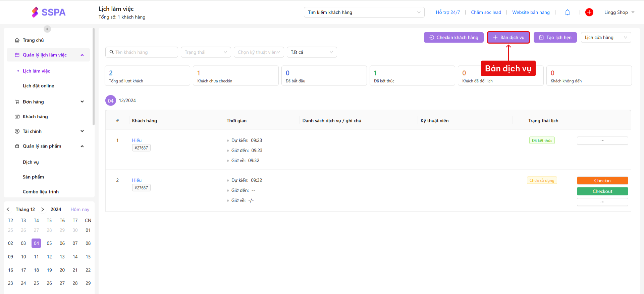Open the notification bell
The height and width of the screenshot is (294, 644).
tap(568, 12)
